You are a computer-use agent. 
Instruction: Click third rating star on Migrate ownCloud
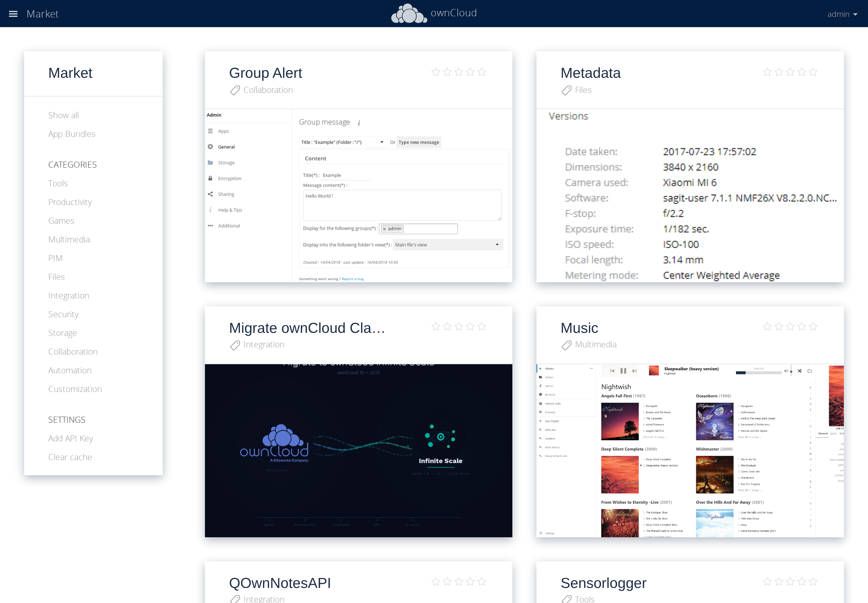coord(458,326)
